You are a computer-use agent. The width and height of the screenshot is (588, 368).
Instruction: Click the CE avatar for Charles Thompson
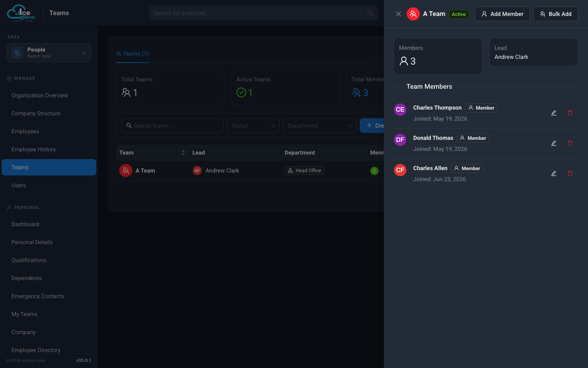(x=400, y=110)
